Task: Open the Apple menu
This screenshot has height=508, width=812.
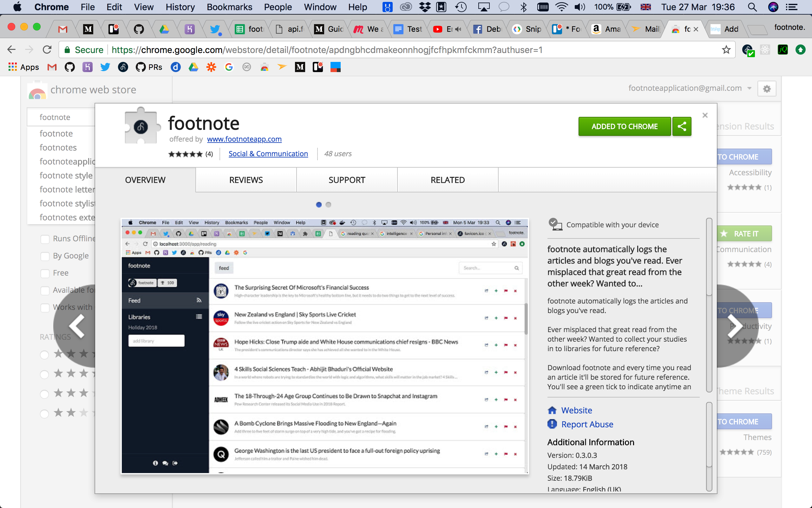Action: click(x=17, y=7)
